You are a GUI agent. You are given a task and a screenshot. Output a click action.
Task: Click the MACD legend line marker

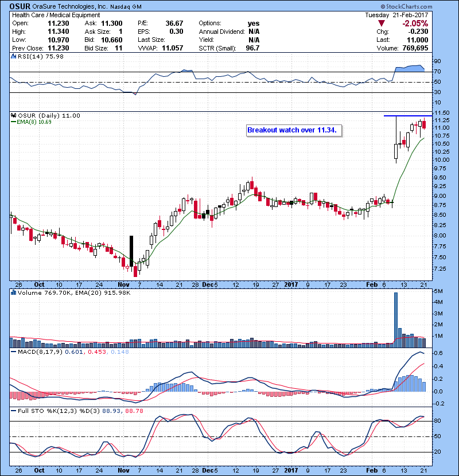[x=13, y=352]
